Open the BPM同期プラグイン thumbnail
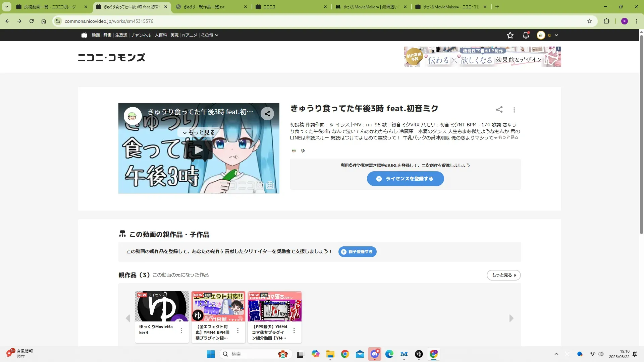 coord(218,306)
